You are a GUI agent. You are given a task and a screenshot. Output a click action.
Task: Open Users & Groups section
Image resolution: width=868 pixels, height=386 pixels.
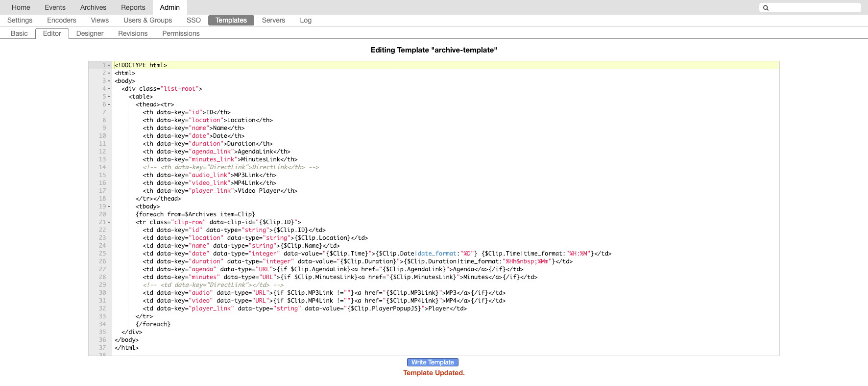click(x=147, y=20)
